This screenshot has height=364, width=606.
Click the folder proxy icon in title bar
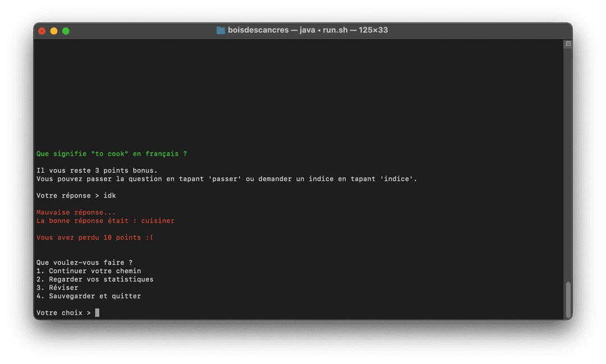[221, 30]
